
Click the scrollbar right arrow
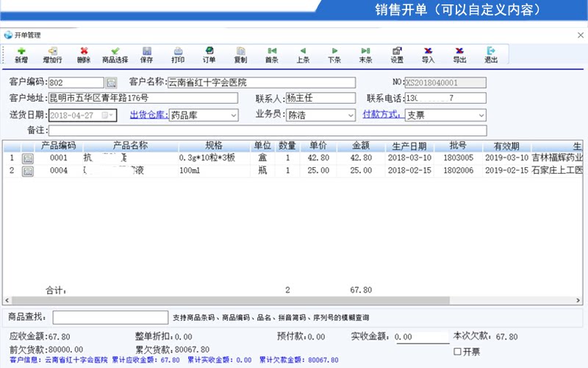(578, 300)
